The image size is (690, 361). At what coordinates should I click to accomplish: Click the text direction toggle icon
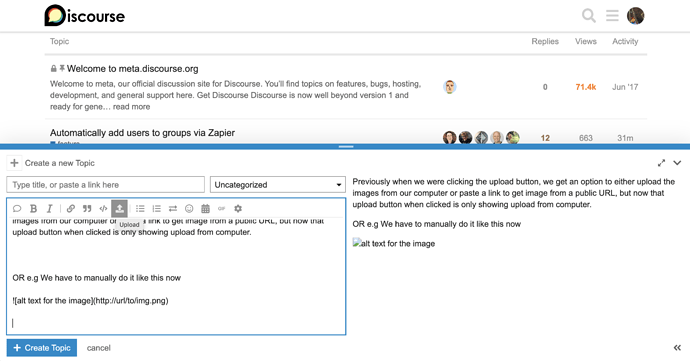point(172,209)
